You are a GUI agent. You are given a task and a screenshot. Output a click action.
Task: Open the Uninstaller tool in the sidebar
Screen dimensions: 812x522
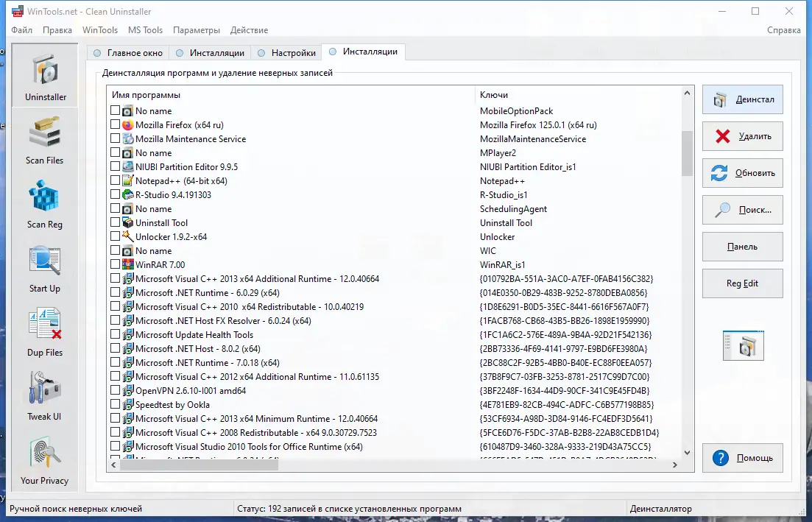pos(45,76)
